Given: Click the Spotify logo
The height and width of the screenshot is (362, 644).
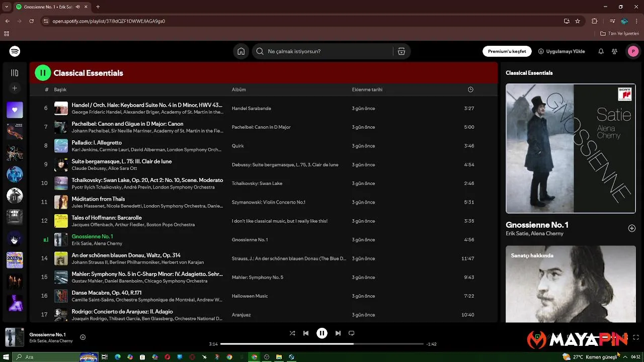Looking at the screenshot, I should tap(15, 51).
